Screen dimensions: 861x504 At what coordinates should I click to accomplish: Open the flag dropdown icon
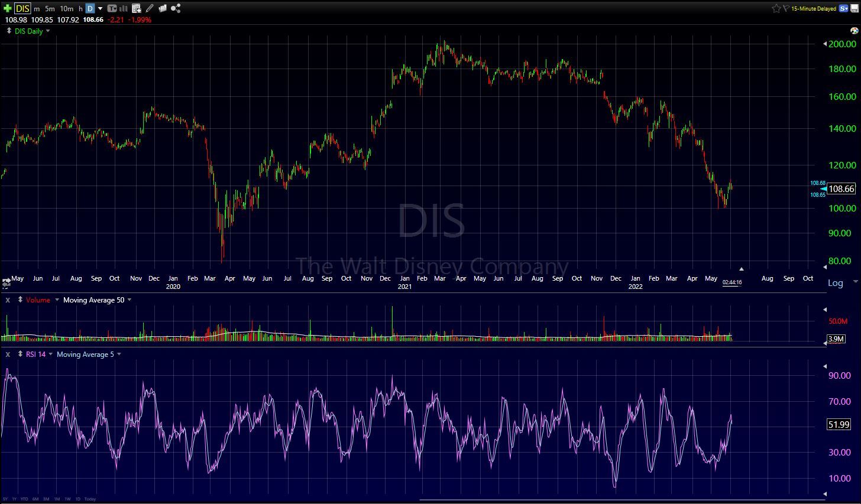(x=786, y=8)
